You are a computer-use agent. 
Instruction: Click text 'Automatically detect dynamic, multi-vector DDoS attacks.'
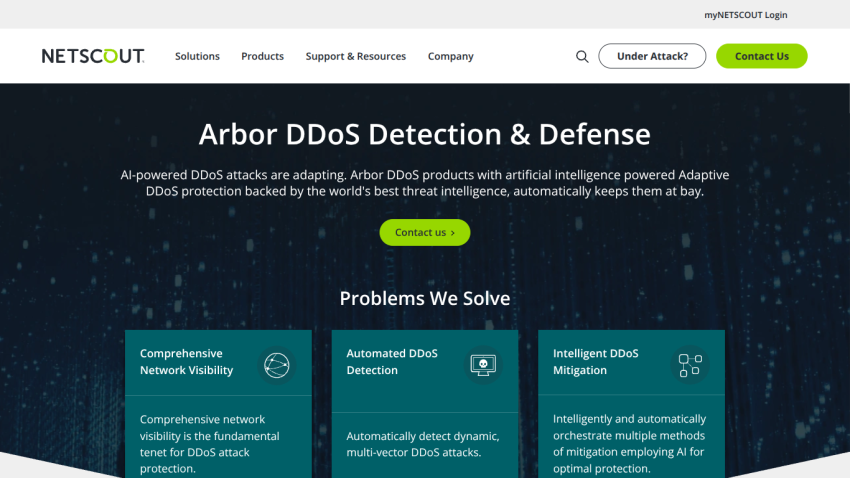(x=423, y=444)
